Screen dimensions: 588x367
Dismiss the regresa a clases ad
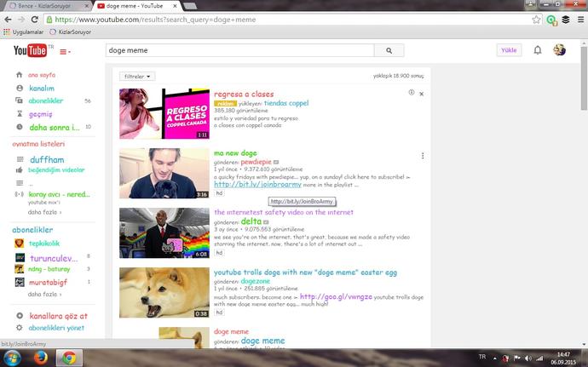point(422,94)
